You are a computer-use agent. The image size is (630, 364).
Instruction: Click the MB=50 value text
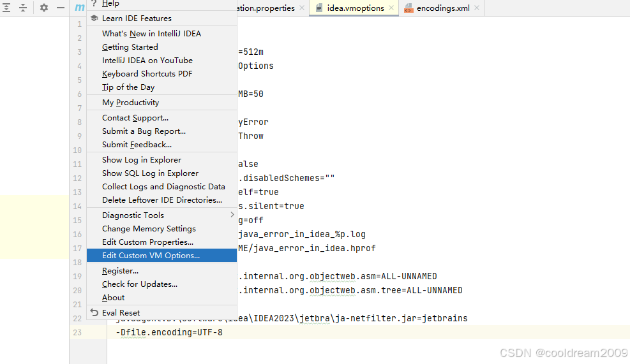pos(251,94)
